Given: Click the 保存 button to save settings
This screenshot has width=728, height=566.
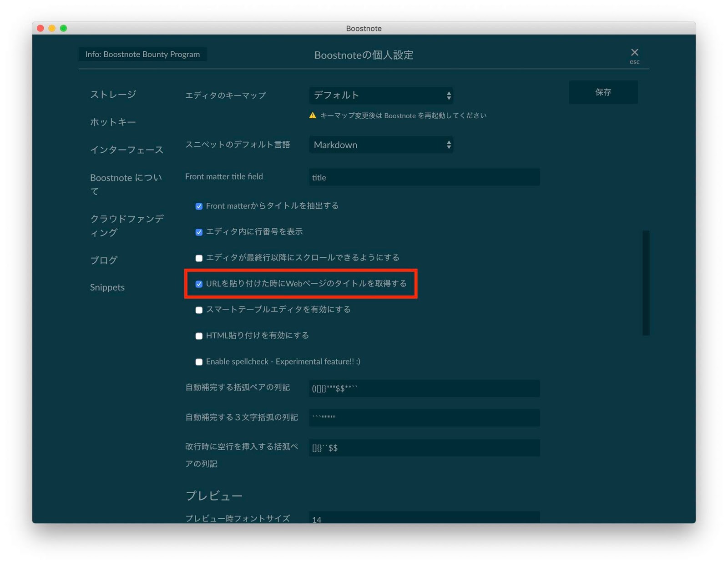Looking at the screenshot, I should 603,92.
